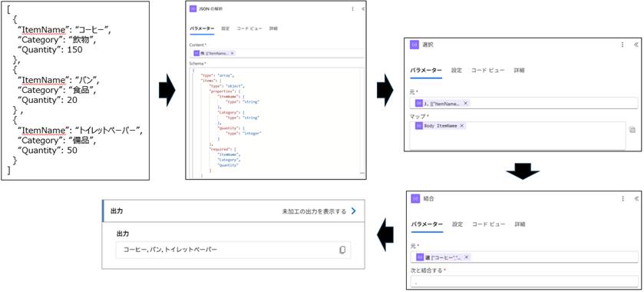Click the JSON の解析 action icon
Image resolution: width=644 pixels, height=292 pixels.
tap(193, 8)
